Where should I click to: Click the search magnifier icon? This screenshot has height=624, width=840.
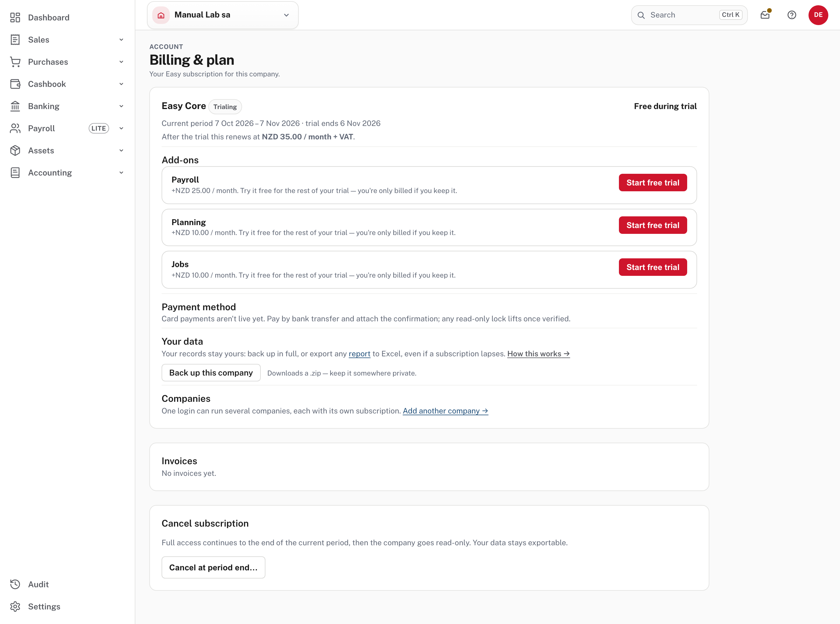[641, 15]
